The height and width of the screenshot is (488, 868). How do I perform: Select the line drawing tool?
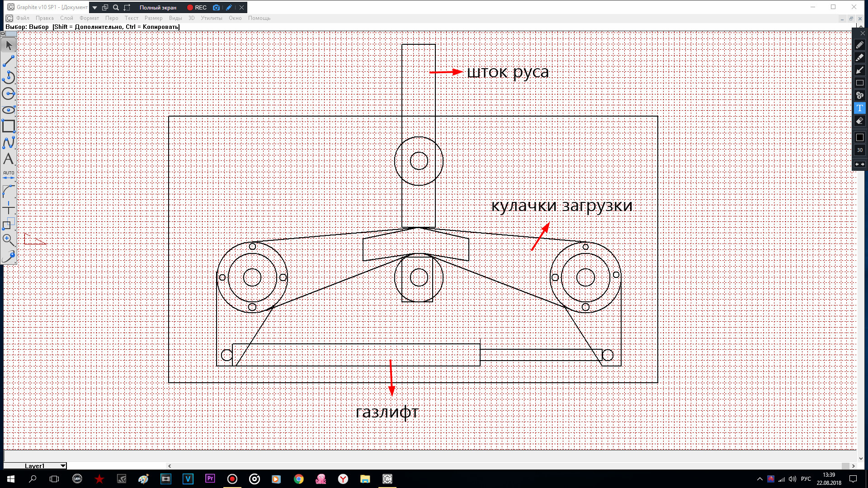[9, 61]
